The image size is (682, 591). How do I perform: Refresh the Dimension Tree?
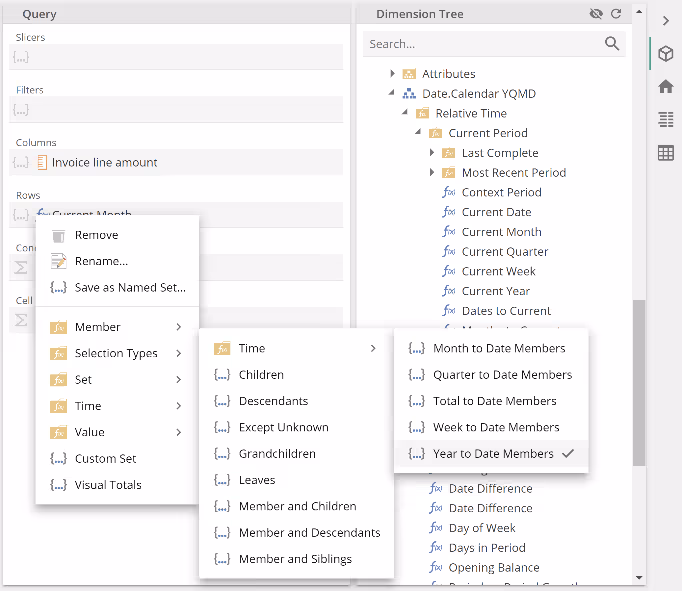tap(616, 14)
